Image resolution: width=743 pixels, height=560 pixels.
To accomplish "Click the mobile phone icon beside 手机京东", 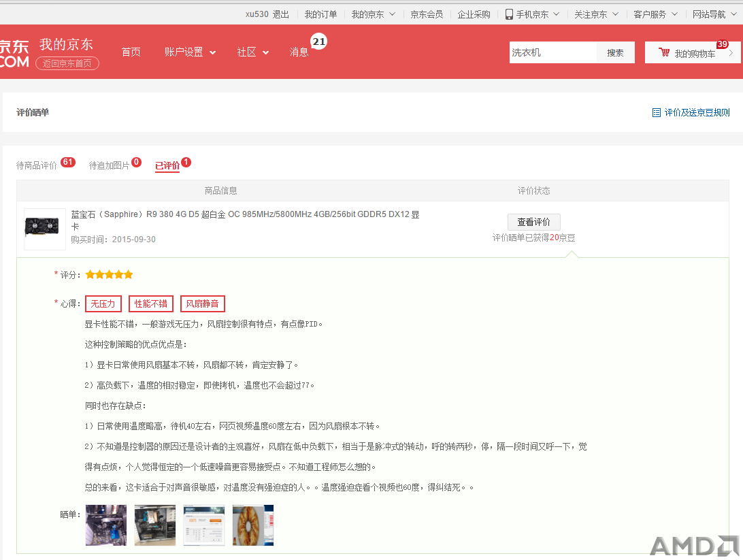I will [509, 14].
